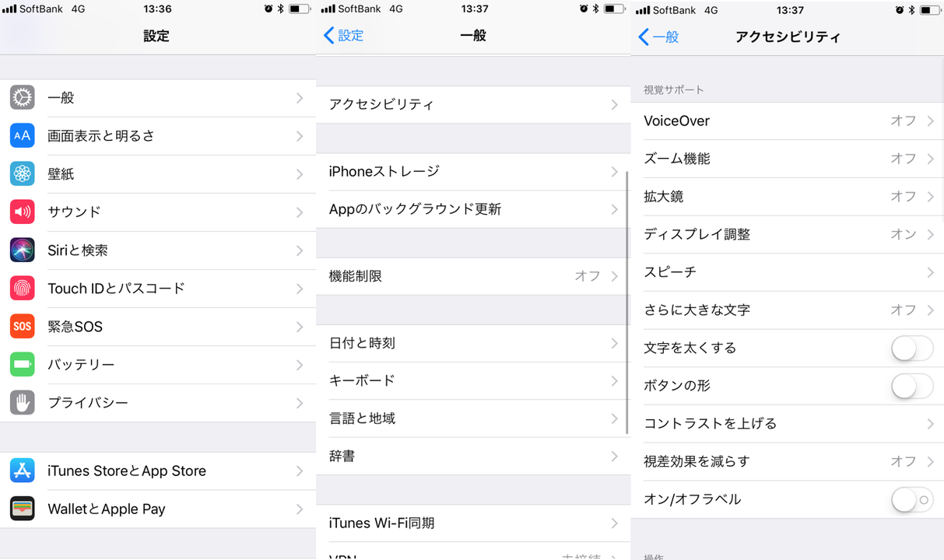
Task: Open the 一般 row chevron in 設定
Action: [x=300, y=98]
